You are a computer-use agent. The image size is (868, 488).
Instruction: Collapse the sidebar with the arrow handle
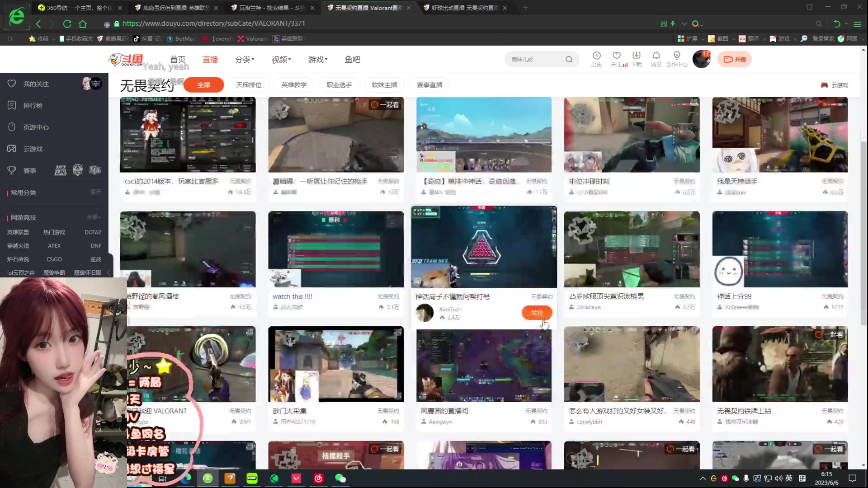(x=108, y=272)
